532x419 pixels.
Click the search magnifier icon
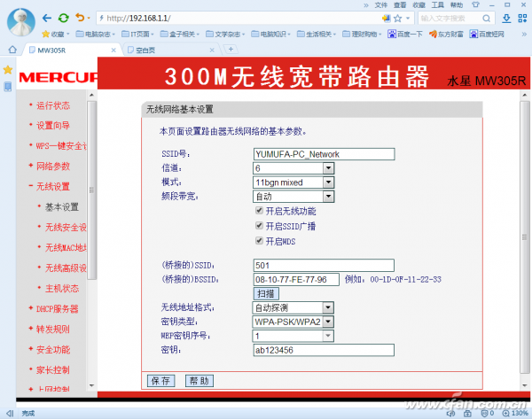coord(486,19)
